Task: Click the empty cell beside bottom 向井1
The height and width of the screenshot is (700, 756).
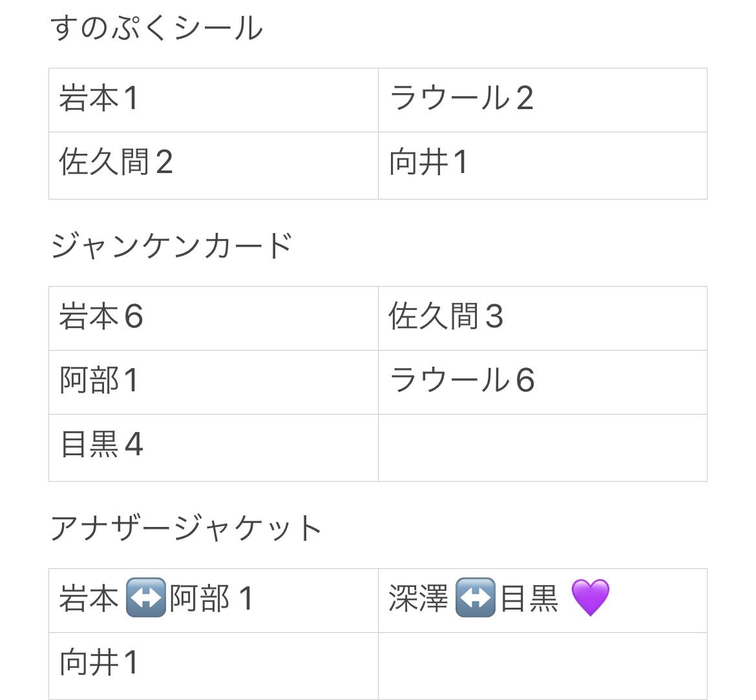Action: coord(543,666)
